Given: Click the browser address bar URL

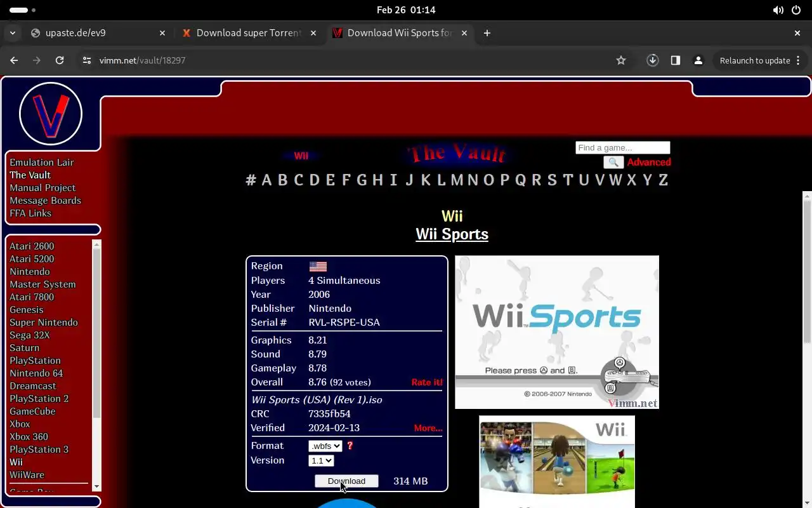Looking at the screenshot, I should (x=142, y=60).
